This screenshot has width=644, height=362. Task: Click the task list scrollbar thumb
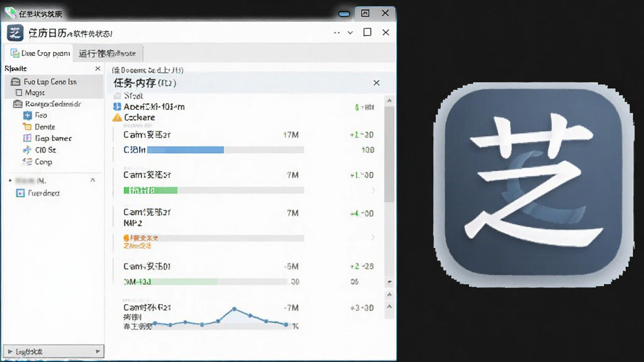(x=389, y=154)
